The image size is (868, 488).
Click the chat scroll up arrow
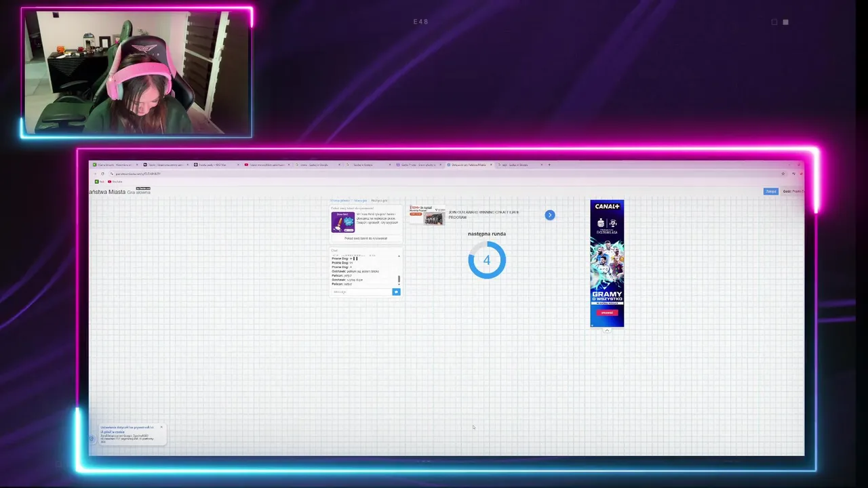399,256
